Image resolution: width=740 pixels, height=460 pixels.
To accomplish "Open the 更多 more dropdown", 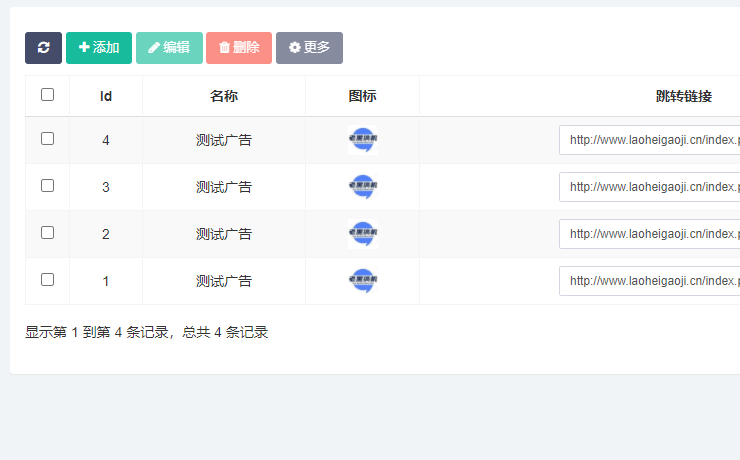I will click(310, 48).
